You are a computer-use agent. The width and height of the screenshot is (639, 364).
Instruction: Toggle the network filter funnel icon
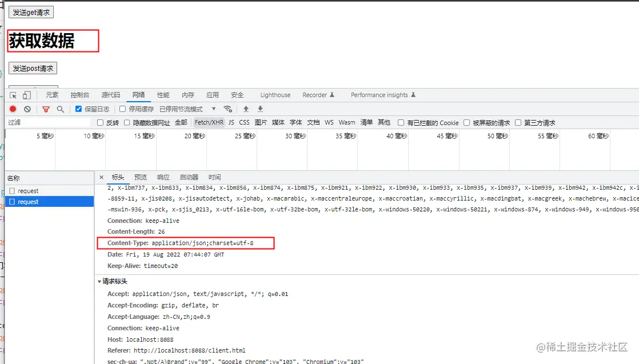point(46,109)
